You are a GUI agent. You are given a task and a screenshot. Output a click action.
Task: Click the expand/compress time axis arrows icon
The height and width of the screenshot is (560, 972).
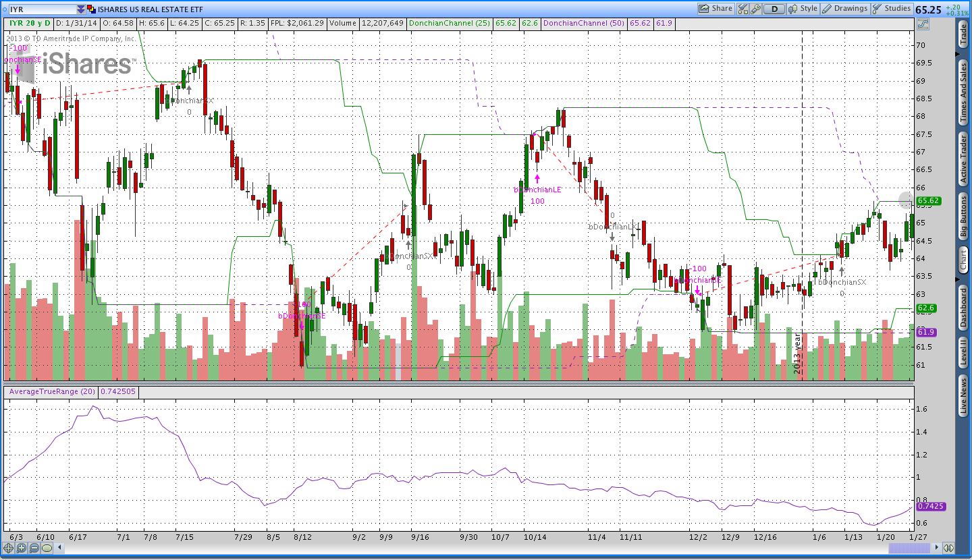coord(948,549)
